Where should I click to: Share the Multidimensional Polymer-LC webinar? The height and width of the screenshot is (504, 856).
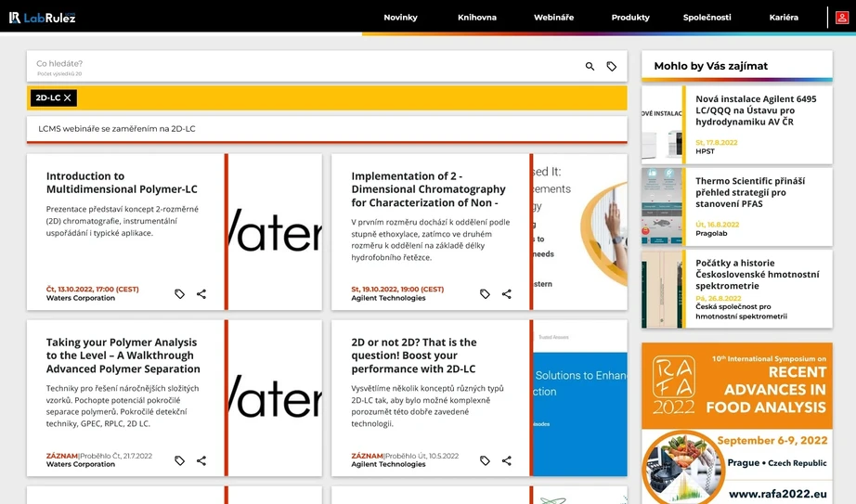tap(201, 294)
